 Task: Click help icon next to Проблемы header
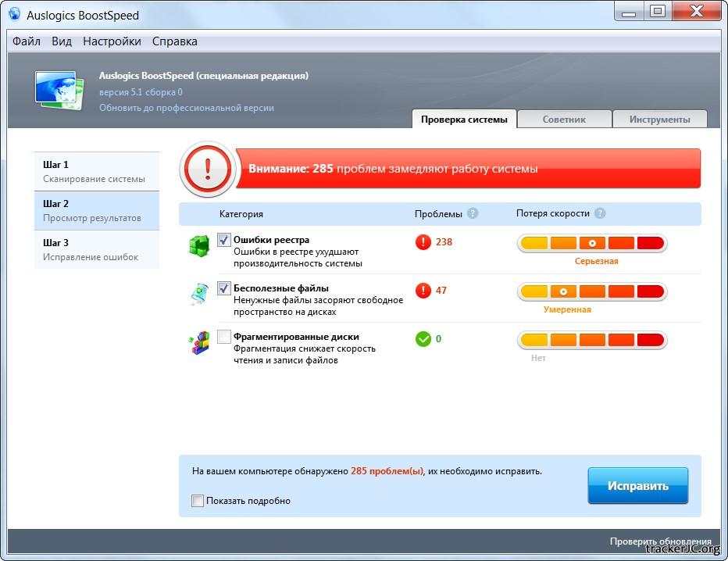pos(473,213)
